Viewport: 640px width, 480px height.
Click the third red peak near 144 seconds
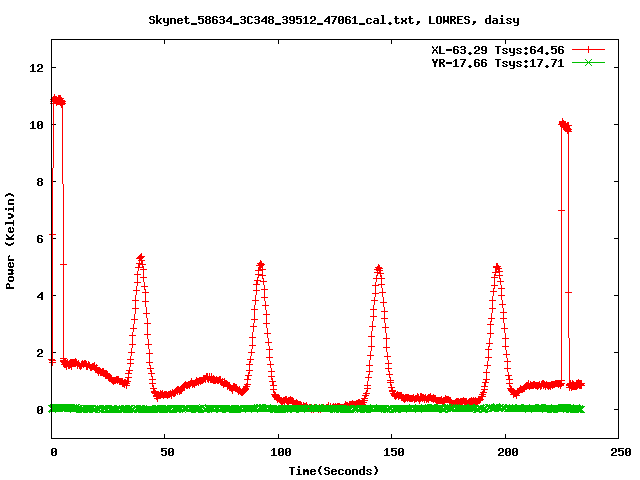[379, 269]
